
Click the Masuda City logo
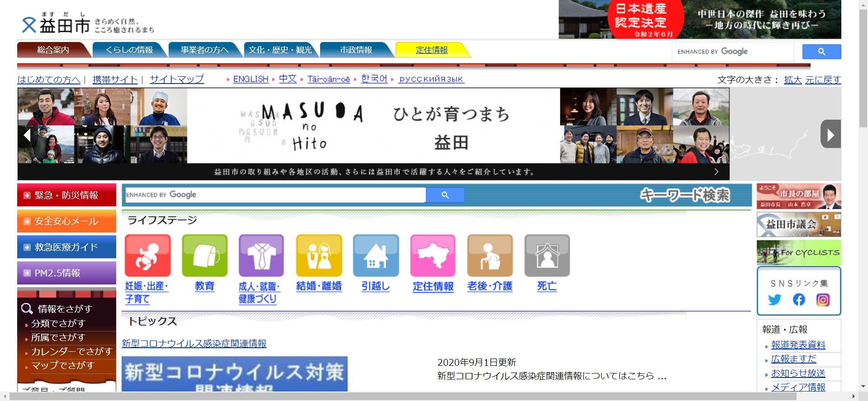tap(88, 23)
